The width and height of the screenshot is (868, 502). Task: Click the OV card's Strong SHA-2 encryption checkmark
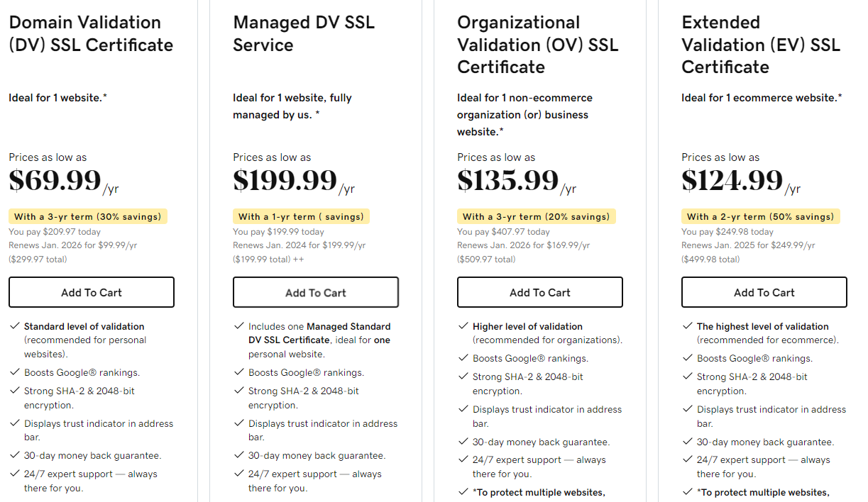click(x=463, y=377)
